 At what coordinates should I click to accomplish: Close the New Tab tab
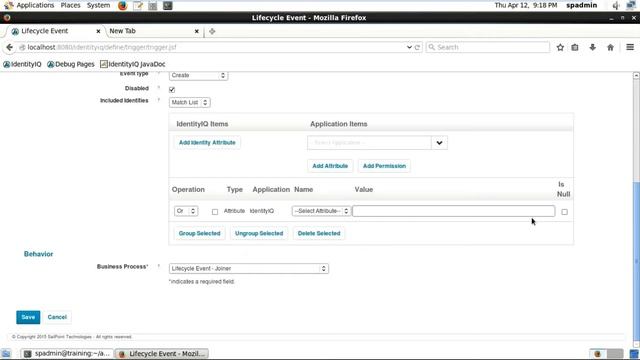[197, 31]
